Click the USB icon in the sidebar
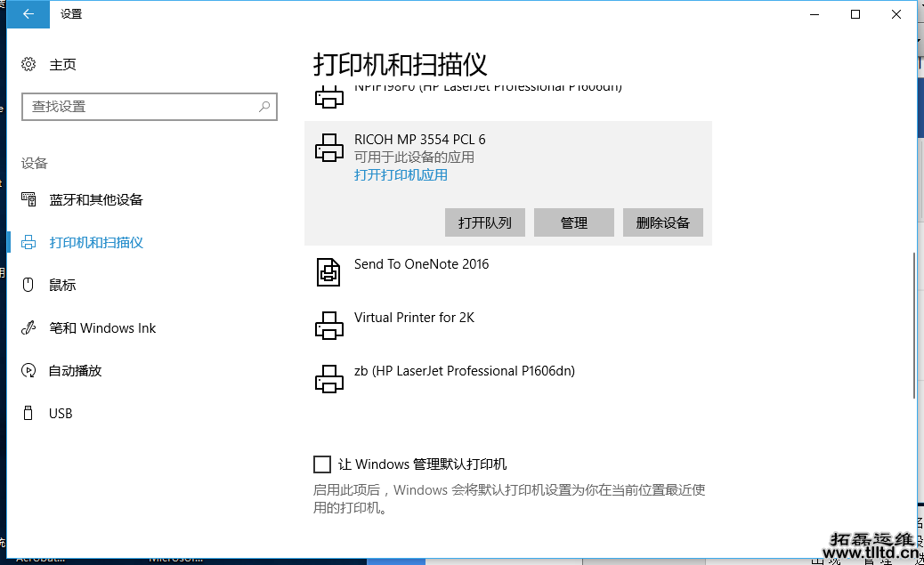Viewport: 924px width, 565px height. tap(28, 414)
